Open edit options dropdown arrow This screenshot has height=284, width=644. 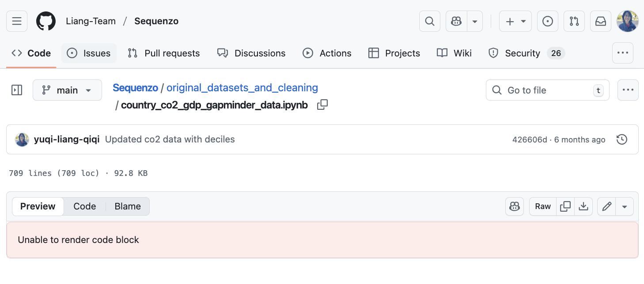pos(625,206)
